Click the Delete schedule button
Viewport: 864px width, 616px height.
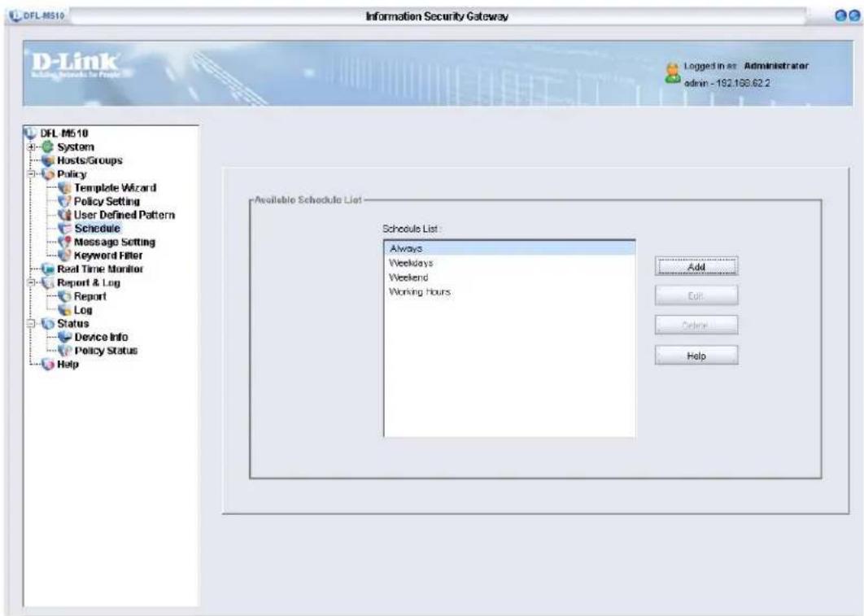point(696,325)
